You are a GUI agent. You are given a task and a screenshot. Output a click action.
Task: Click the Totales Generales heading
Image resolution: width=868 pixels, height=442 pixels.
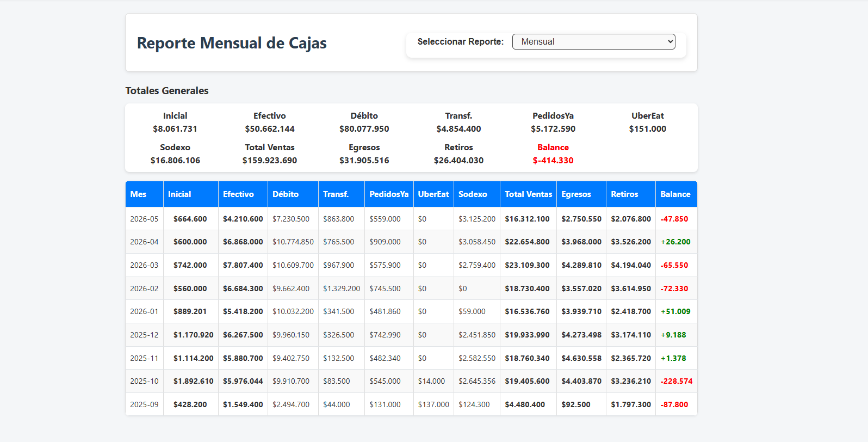coord(167,91)
